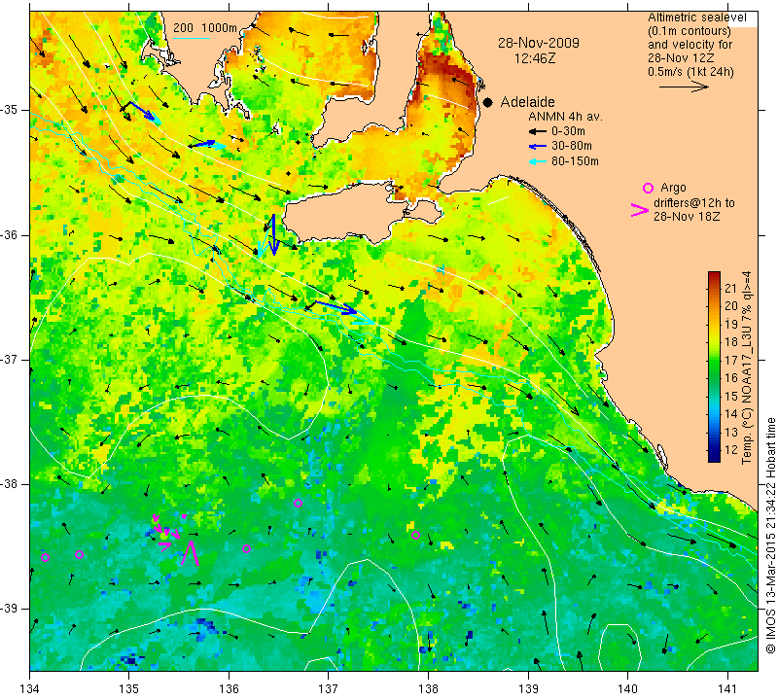The width and height of the screenshot is (778, 700).
Task: Click the 'Adelaide' city label
Action: pyautogui.click(x=527, y=102)
